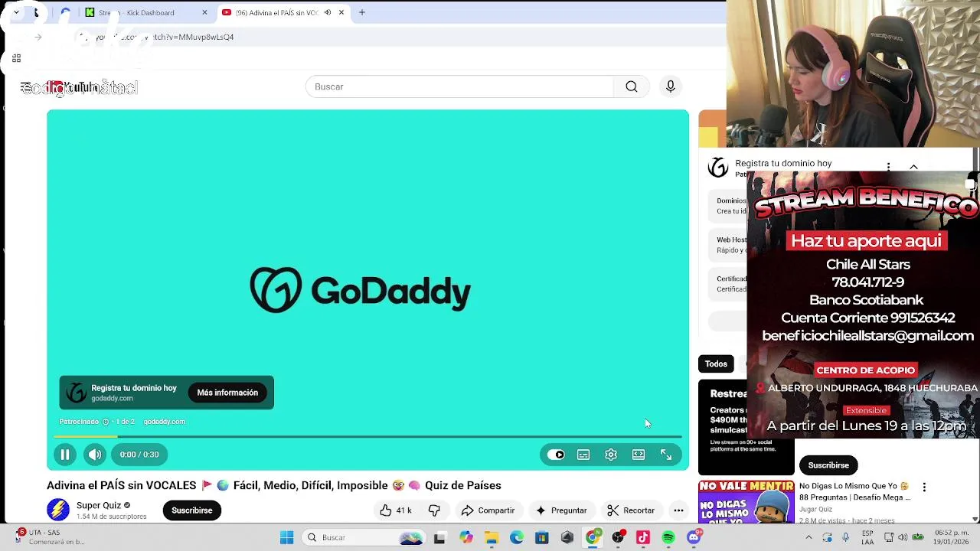Image resolution: width=980 pixels, height=551 pixels.
Task: Open more actions menu beside Recortar
Action: [678, 510]
